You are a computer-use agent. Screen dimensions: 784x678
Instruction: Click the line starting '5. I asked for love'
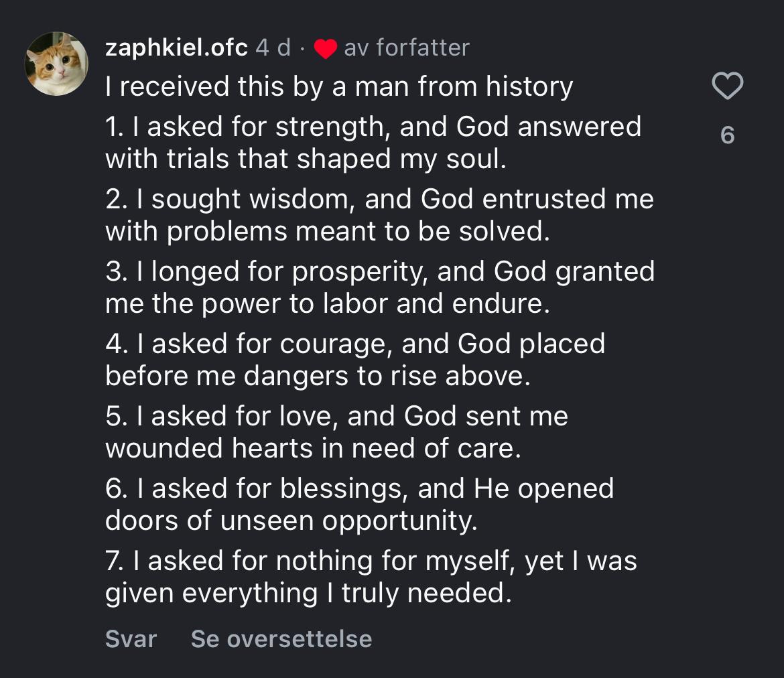coord(336,416)
